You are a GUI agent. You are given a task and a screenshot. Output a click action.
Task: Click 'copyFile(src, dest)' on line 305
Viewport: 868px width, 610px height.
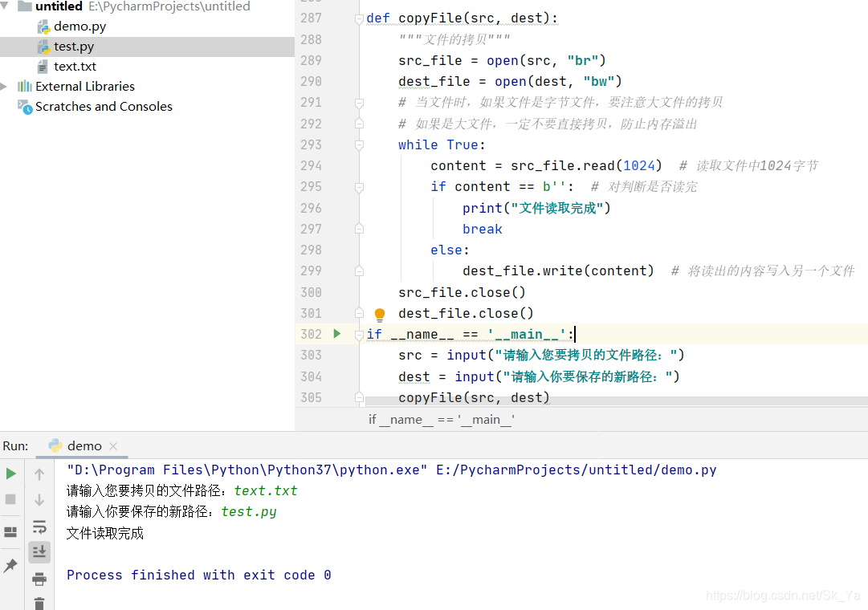[474, 397]
